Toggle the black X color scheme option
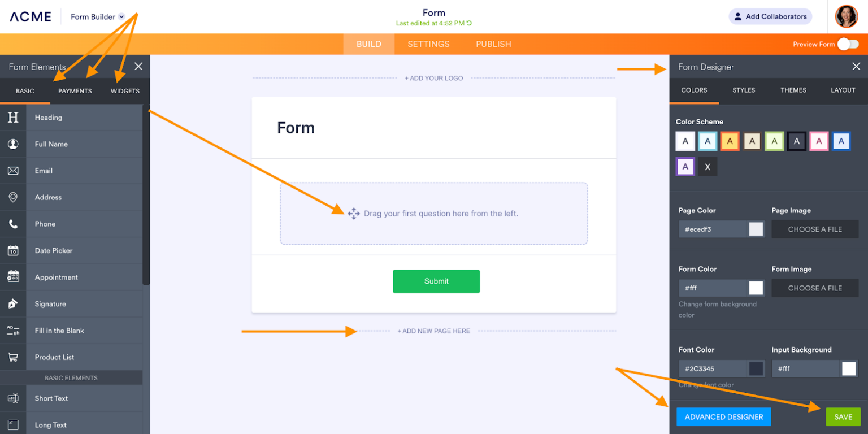The height and width of the screenshot is (434, 868). (708, 166)
